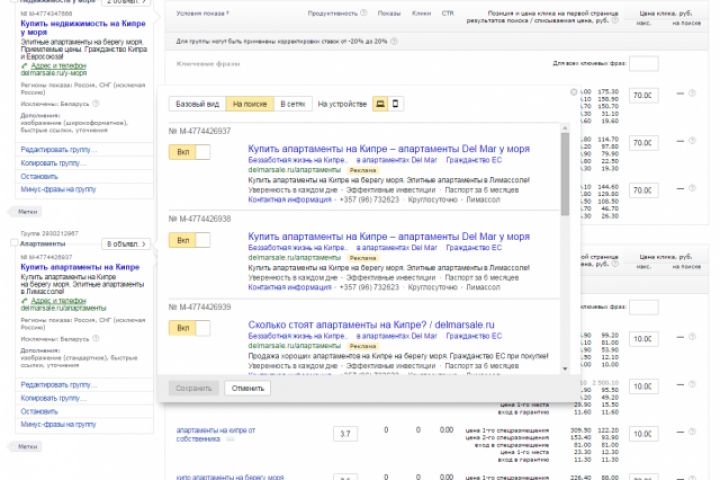Click Условия показа column header
The image size is (720, 480).
coord(202,13)
